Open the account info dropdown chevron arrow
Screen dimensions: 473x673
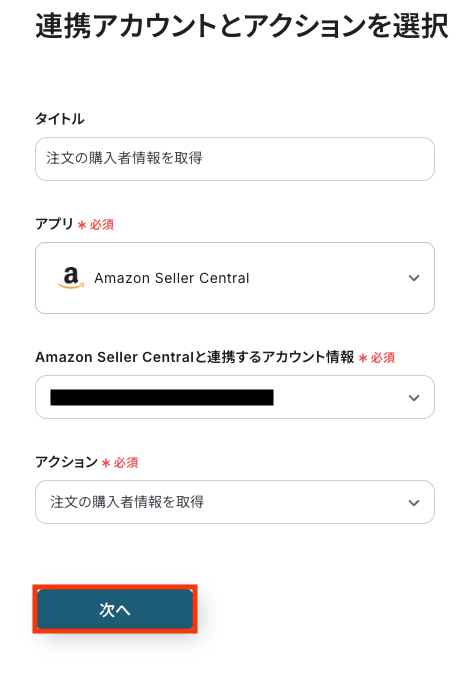point(414,398)
